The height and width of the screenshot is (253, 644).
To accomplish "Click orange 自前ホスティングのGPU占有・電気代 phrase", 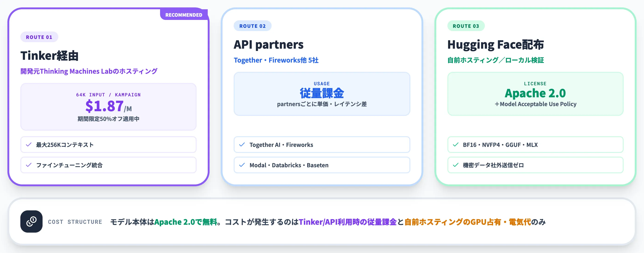I will point(468,222).
